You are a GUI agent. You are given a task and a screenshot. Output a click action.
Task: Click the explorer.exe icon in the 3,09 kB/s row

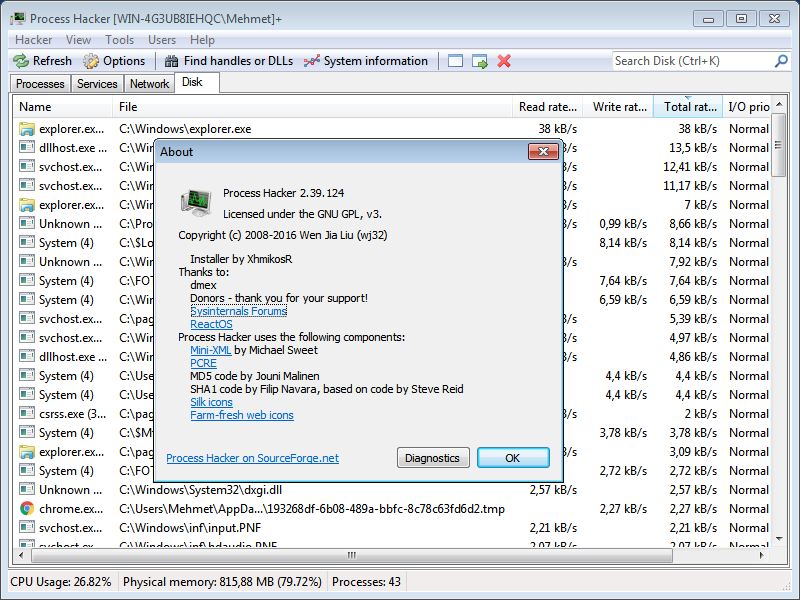click(x=27, y=452)
